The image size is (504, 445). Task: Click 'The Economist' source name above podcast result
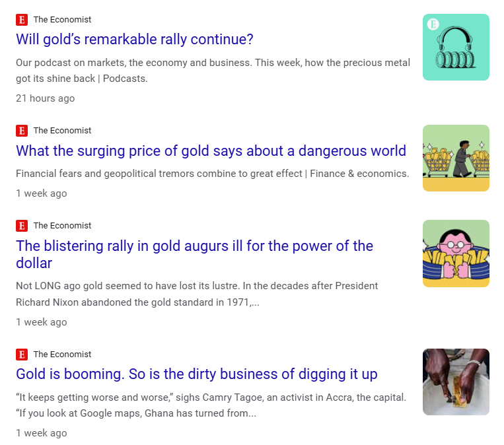coord(62,20)
